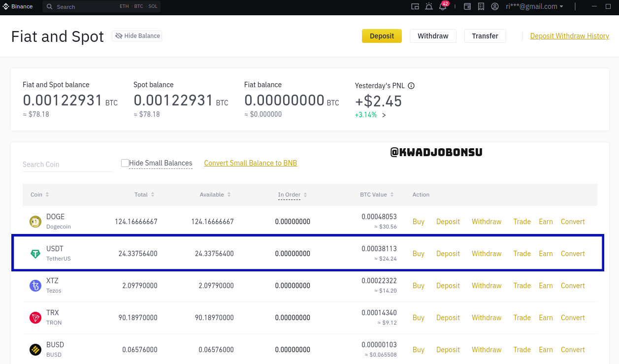Click Buy in the DOGE row
Viewport: 619px width, 364px height.
(x=419, y=222)
